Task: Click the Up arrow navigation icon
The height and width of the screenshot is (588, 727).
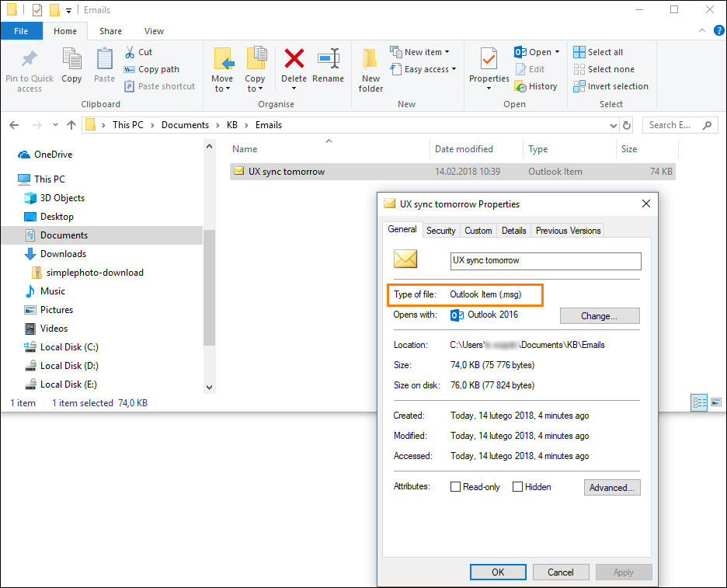Action: click(71, 125)
